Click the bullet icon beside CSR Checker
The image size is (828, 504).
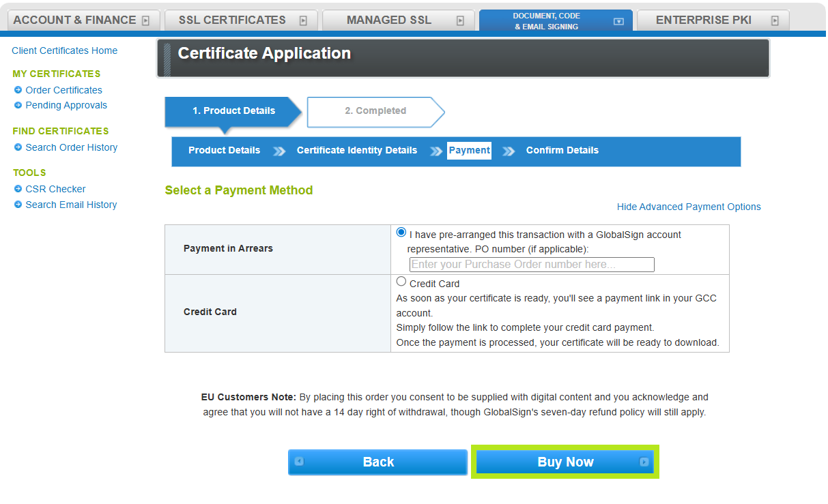point(18,189)
